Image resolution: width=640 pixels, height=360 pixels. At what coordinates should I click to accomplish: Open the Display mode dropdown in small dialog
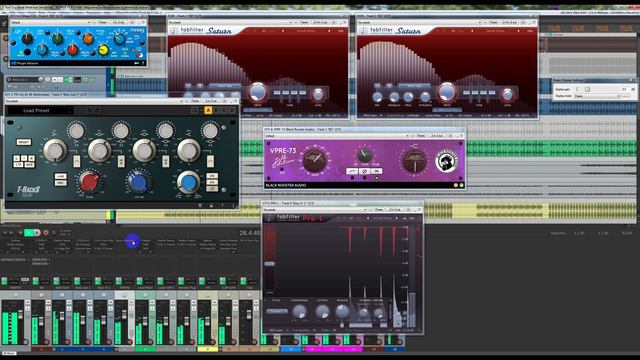tap(597, 96)
